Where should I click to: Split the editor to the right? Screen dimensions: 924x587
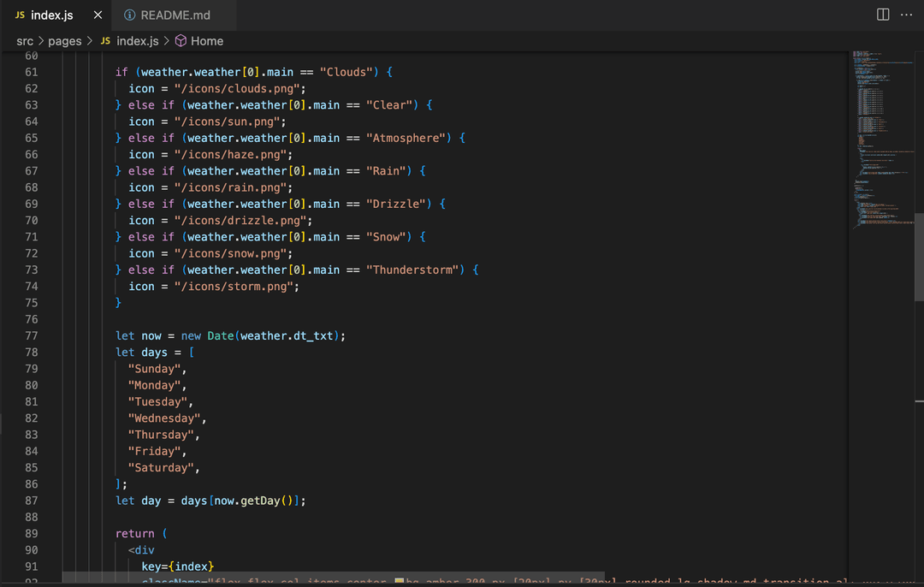[883, 15]
